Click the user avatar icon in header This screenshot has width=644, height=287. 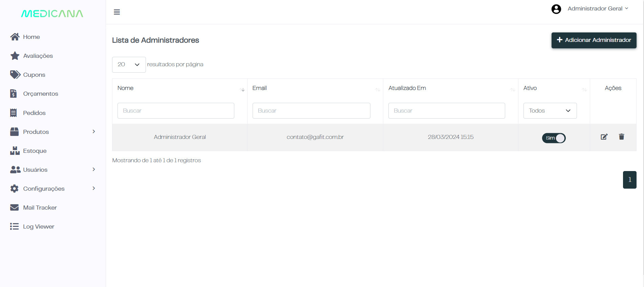click(556, 9)
